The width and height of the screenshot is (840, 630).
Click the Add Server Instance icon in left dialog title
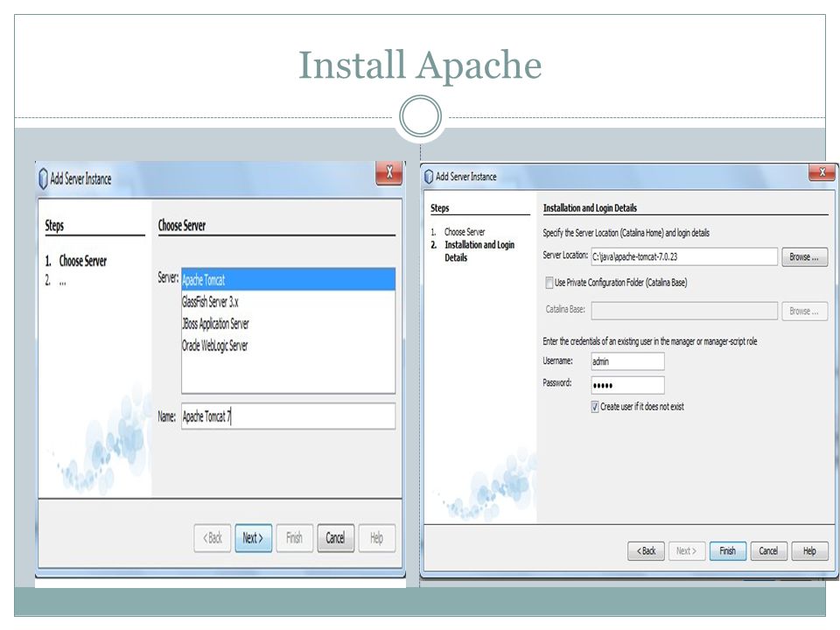44,178
